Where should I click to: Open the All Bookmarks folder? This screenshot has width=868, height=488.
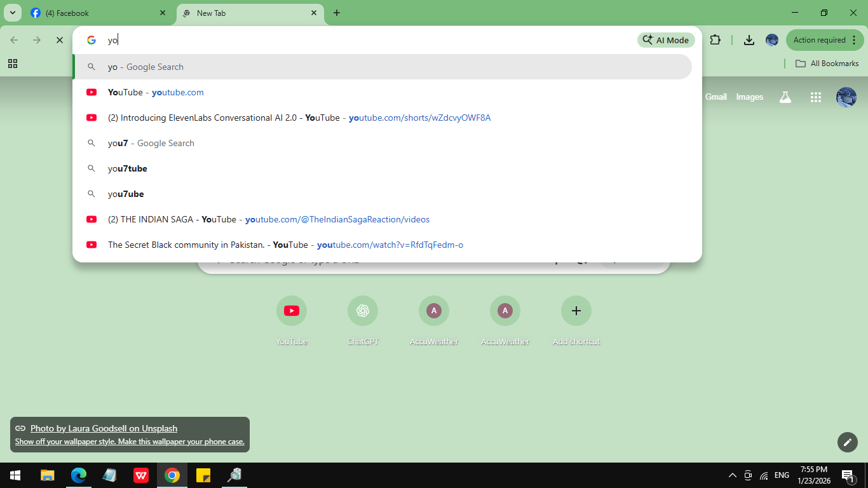tap(827, 64)
